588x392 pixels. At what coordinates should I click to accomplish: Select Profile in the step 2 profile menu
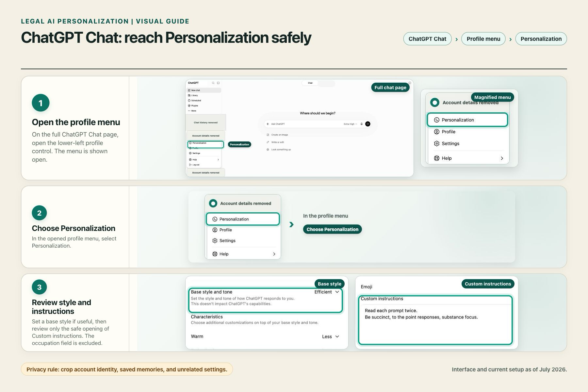(222, 230)
